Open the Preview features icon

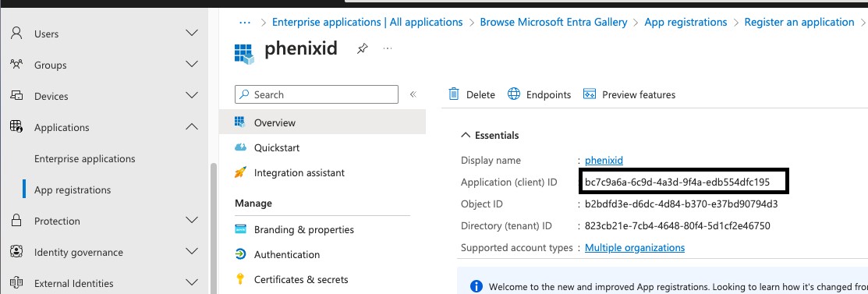589,94
